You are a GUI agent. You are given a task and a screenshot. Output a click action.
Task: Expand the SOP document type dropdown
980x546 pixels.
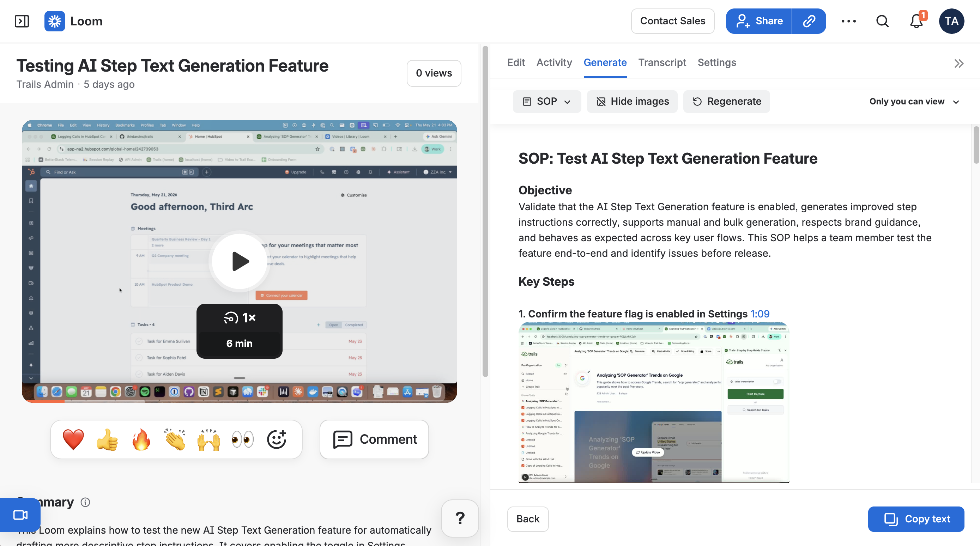(546, 101)
